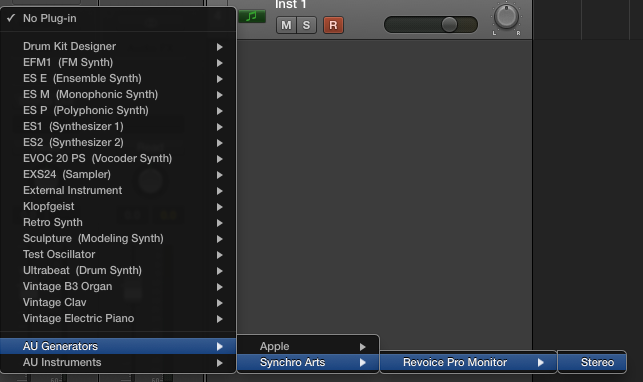Choose ES1 (Synthesizer 1)
The width and height of the screenshot is (643, 382).
(118, 126)
